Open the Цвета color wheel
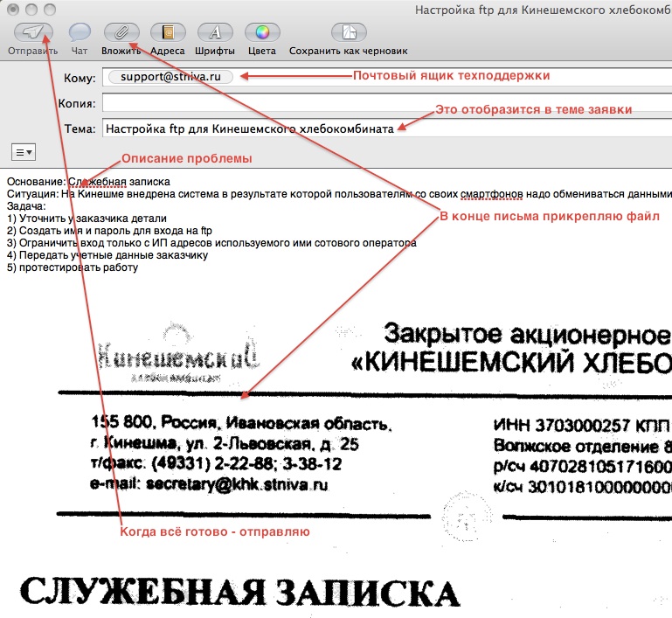The image size is (672, 618). [x=260, y=33]
